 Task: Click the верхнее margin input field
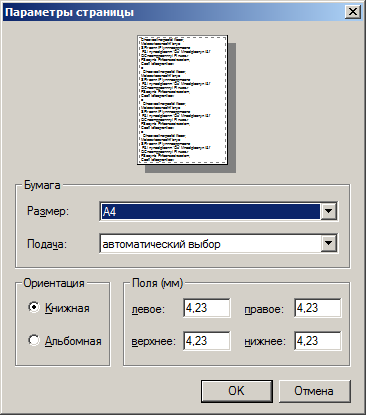[207, 341]
